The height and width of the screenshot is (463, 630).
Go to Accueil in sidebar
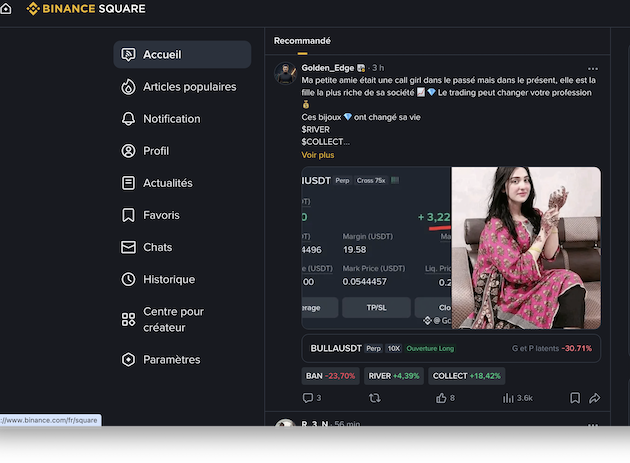162,54
